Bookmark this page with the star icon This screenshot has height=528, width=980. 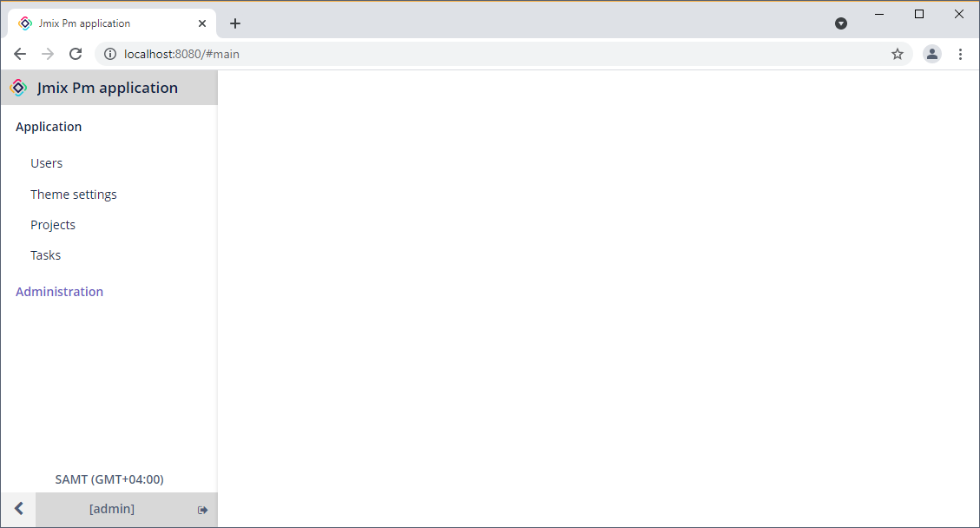coord(898,55)
